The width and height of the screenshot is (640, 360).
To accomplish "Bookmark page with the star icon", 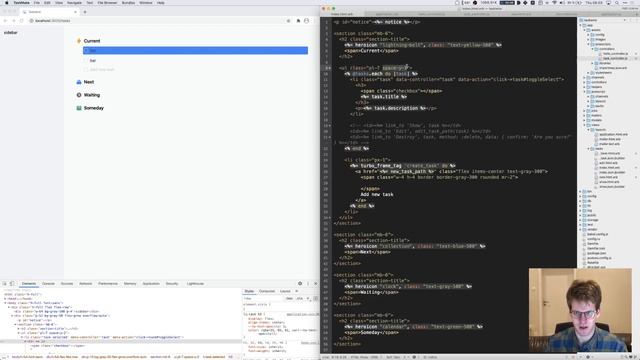I will click(289, 20).
